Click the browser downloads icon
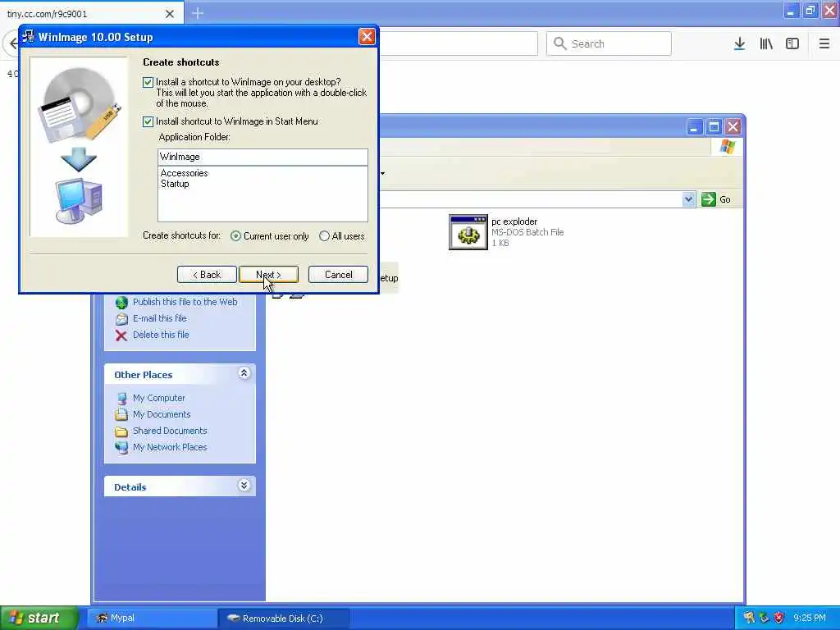This screenshot has width=840, height=630. click(x=739, y=44)
